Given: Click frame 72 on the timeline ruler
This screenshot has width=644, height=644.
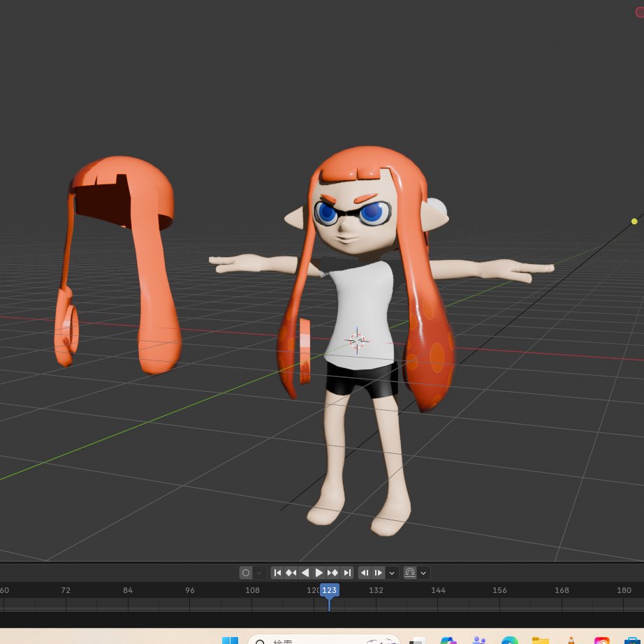Looking at the screenshot, I should click(x=66, y=590).
